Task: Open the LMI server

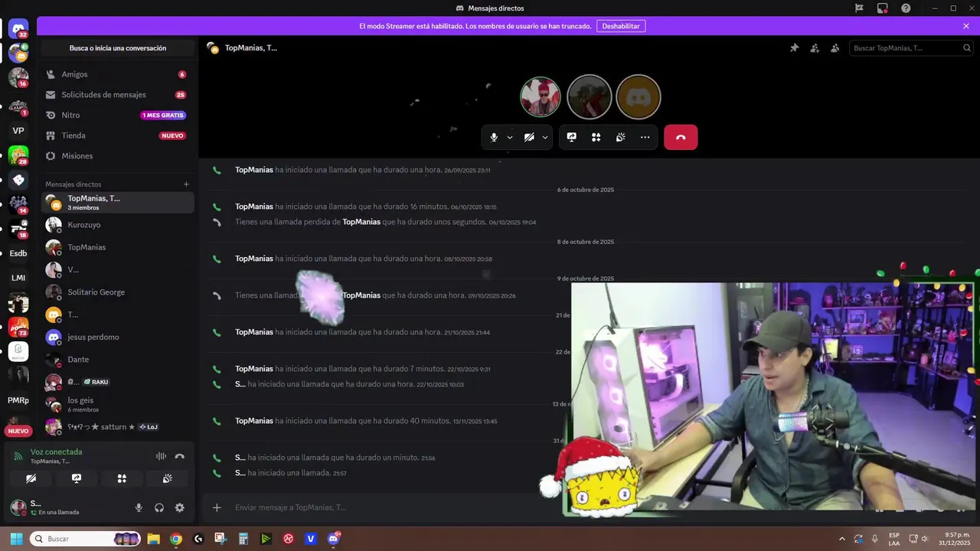Action: pyautogui.click(x=18, y=278)
